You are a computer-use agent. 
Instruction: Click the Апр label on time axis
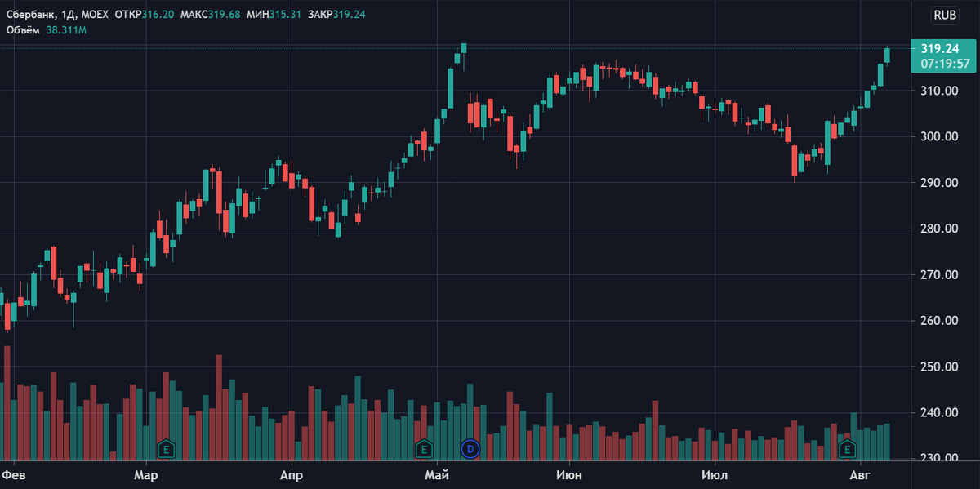(x=291, y=474)
